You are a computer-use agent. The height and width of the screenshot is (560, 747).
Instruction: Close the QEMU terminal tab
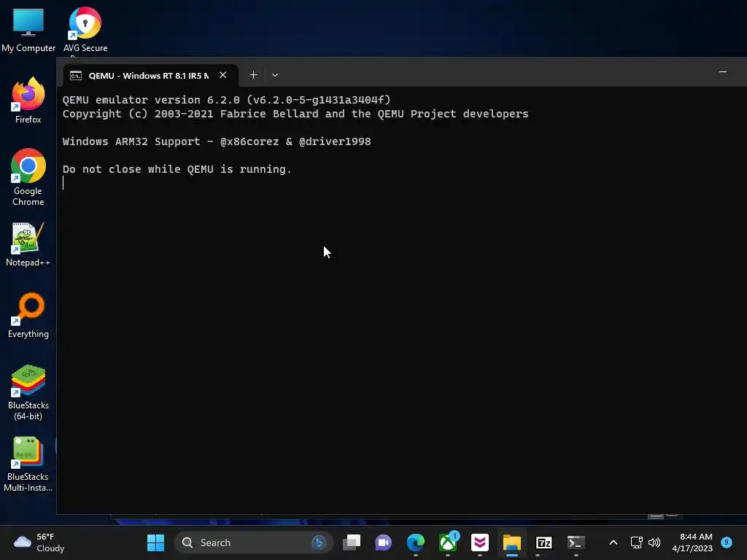223,75
